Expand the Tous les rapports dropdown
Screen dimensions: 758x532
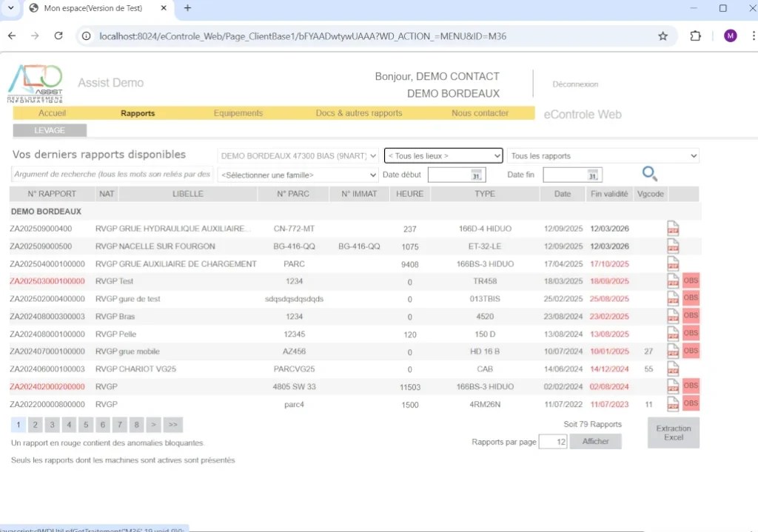tap(603, 156)
